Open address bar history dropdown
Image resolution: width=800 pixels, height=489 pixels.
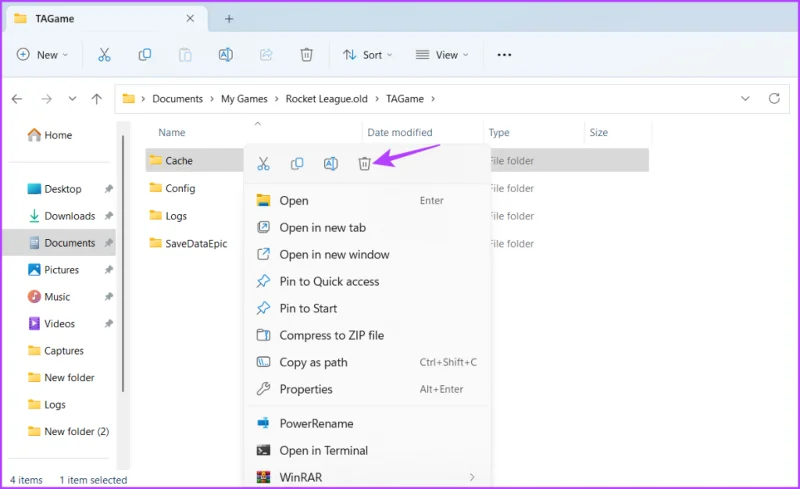pyautogui.click(x=745, y=99)
